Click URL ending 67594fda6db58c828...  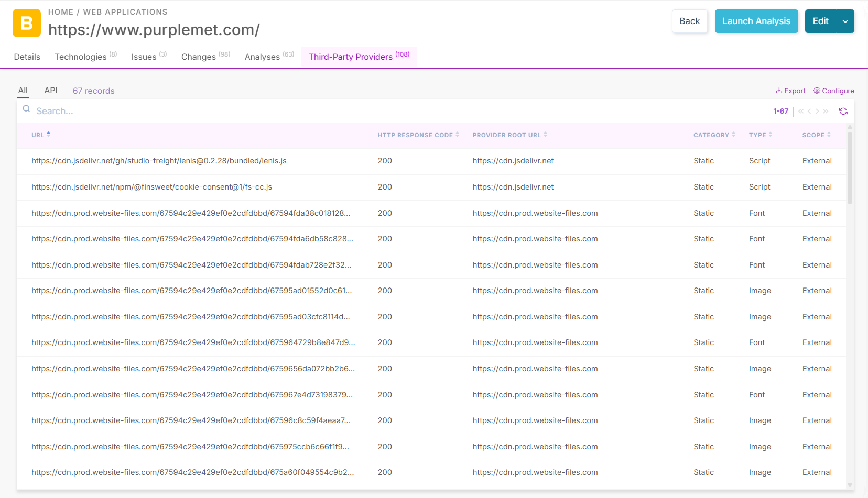click(192, 239)
